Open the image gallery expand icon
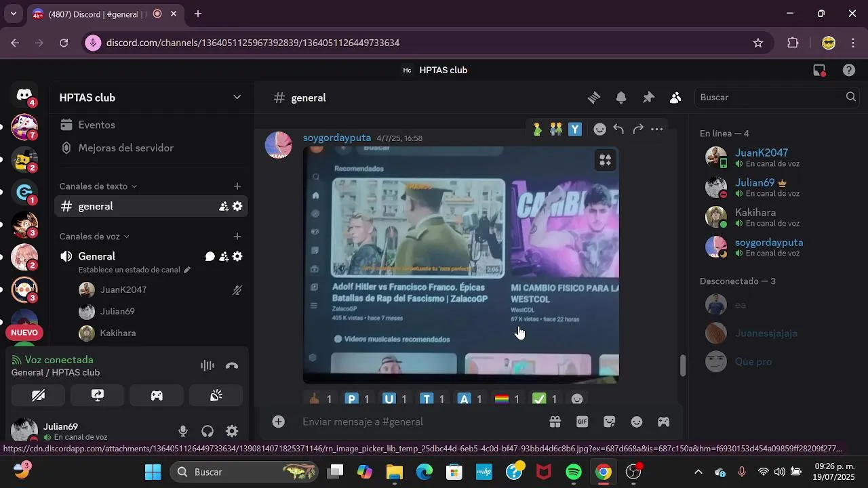868x488 pixels. 605,160
